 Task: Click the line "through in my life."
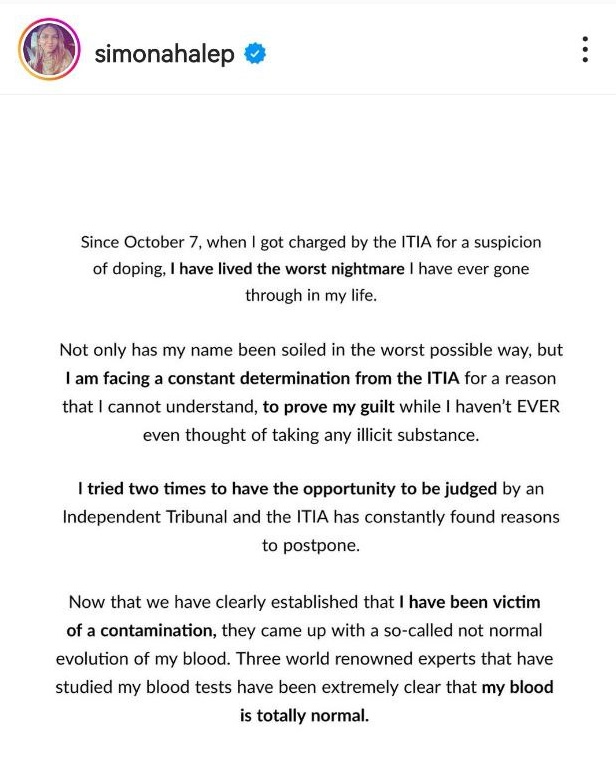click(x=311, y=295)
